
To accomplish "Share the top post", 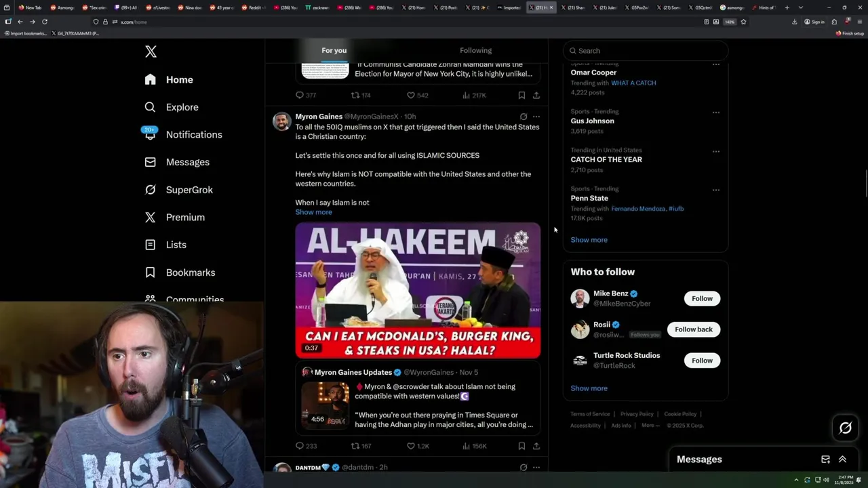I will click(536, 96).
